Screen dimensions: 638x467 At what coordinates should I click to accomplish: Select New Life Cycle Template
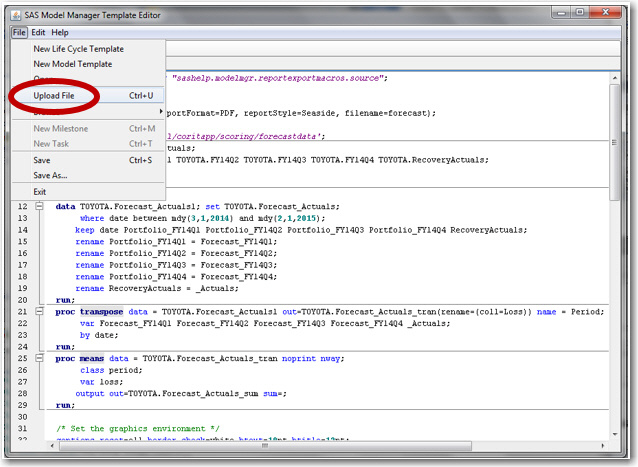[x=79, y=49]
